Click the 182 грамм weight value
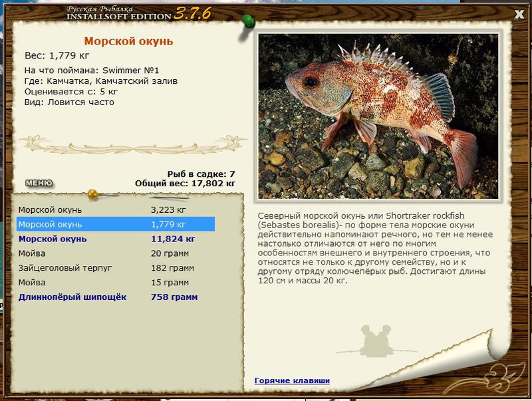532x401 pixels. (x=172, y=268)
